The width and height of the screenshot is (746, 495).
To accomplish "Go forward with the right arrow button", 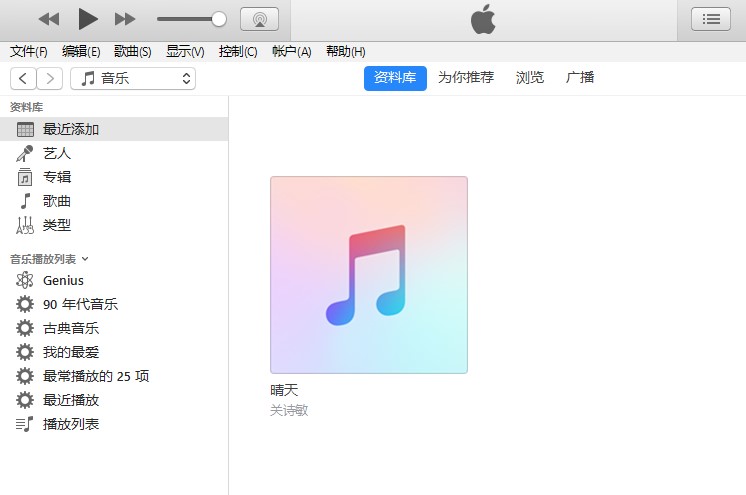I will [49, 79].
